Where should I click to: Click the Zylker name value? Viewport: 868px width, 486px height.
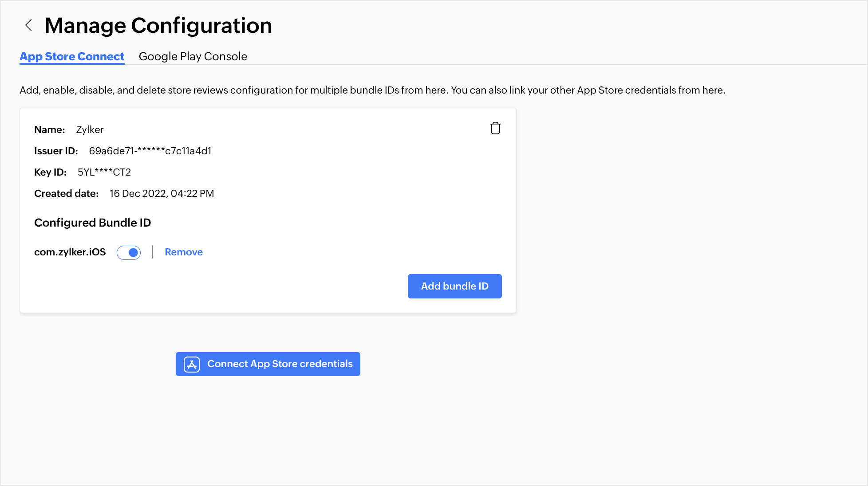tap(90, 129)
